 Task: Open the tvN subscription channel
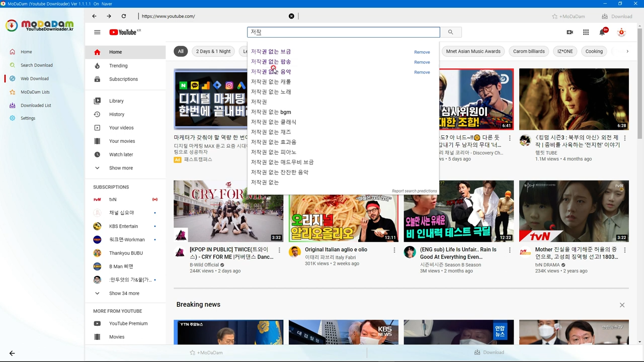125,199
